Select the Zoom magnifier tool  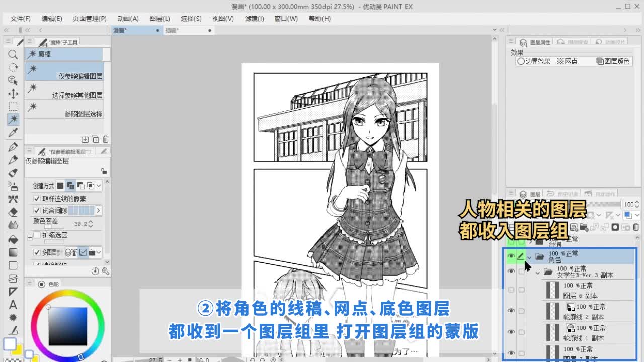point(13,54)
